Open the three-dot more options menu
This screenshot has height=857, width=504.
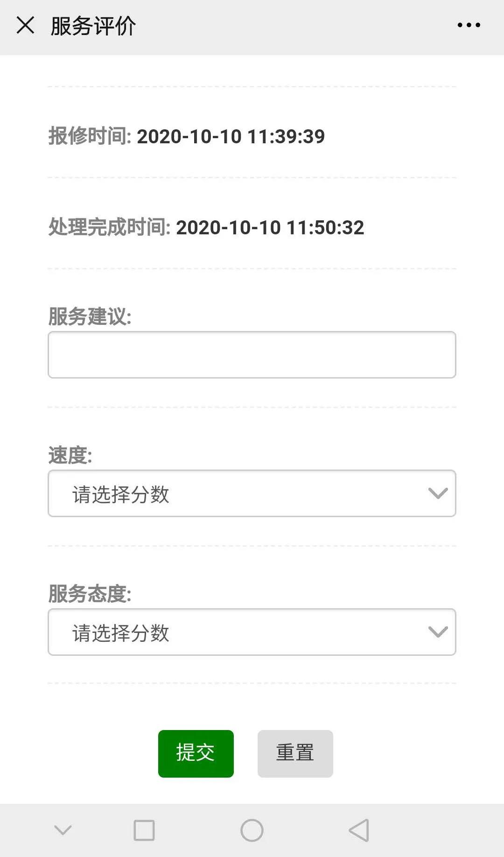pos(469,25)
